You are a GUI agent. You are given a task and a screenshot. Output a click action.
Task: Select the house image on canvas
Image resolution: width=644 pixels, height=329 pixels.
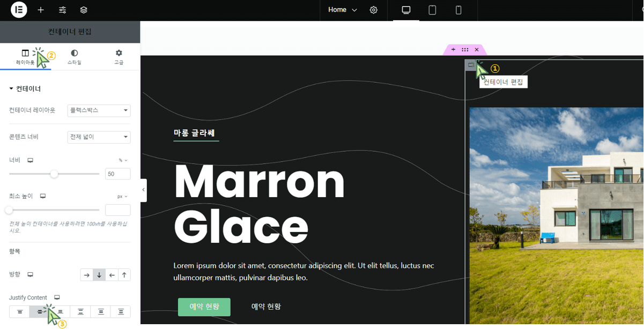[557, 215]
